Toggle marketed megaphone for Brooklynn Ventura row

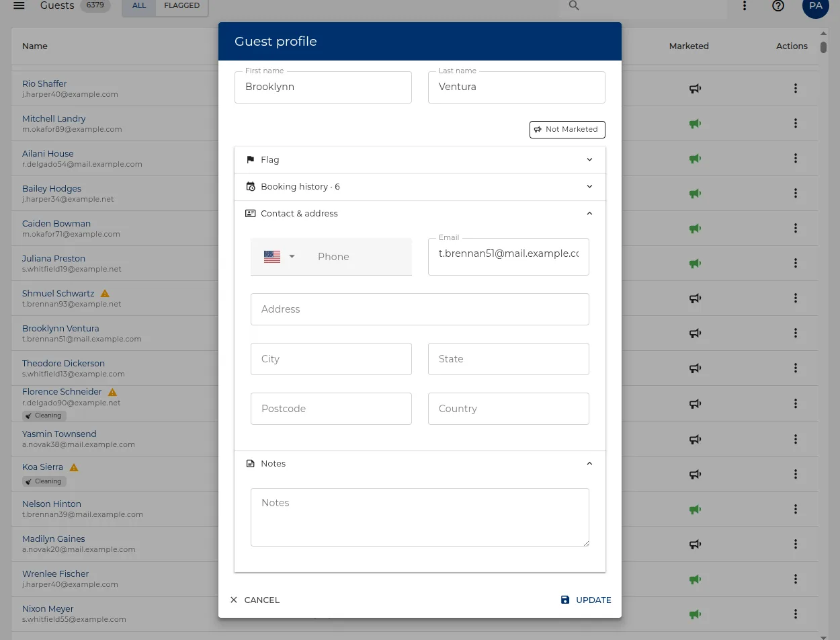tap(696, 333)
